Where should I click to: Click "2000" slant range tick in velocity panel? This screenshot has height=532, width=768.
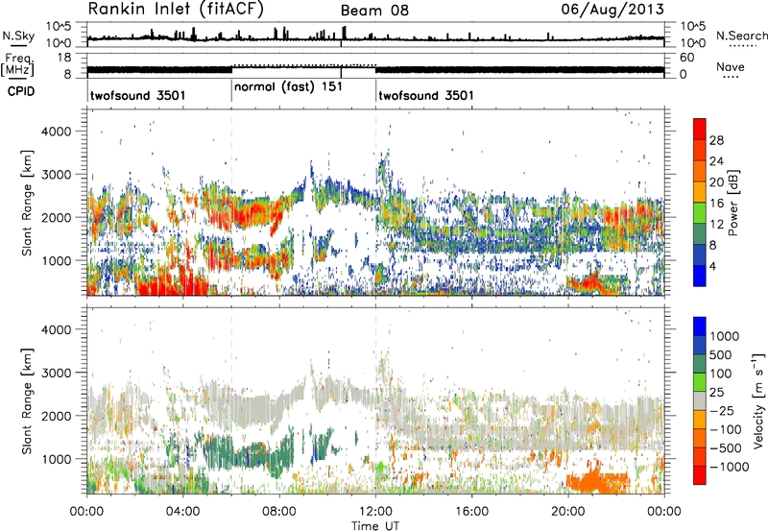tap(56, 416)
